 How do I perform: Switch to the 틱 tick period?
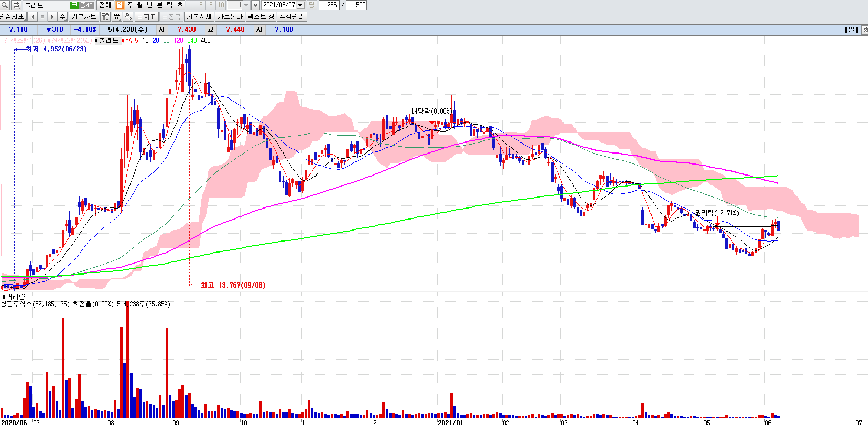(x=169, y=5)
